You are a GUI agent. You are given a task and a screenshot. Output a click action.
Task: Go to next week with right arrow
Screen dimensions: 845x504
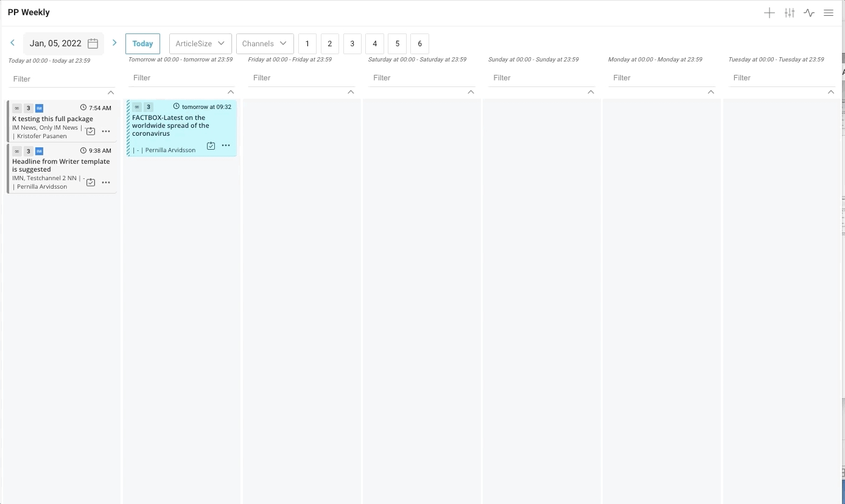click(114, 43)
